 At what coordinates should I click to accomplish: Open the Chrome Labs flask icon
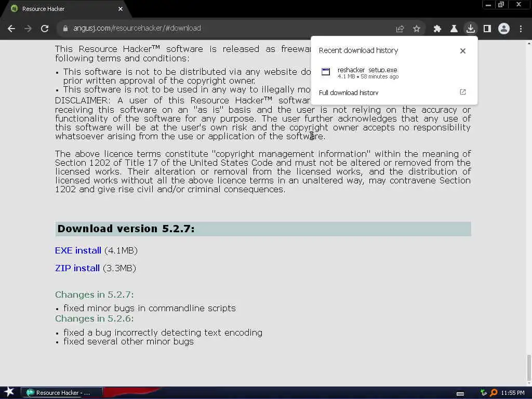pyautogui.click(x=454, y=29)
